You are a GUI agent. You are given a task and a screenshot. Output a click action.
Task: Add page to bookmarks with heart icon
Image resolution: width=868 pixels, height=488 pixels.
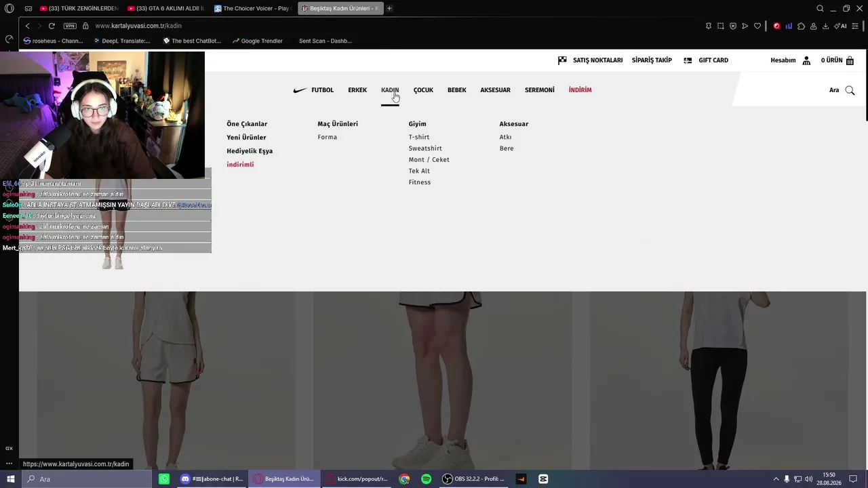coord(757,26)
